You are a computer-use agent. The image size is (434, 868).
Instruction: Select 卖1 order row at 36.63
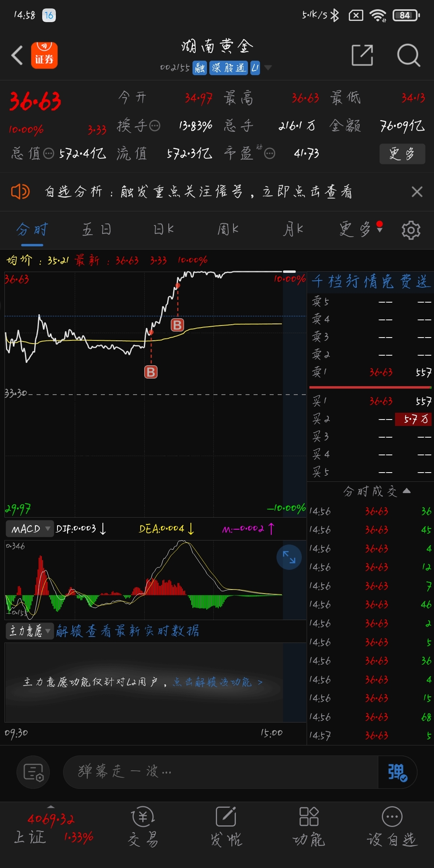(371, 373)
